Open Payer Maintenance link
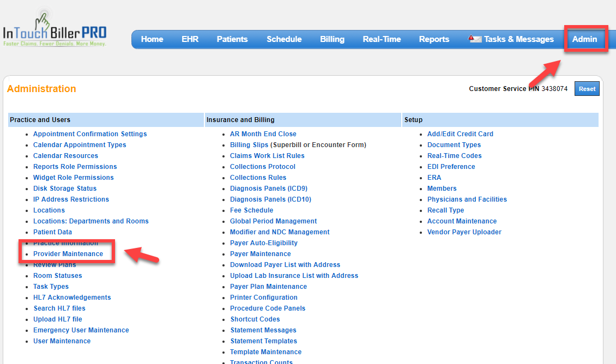This screenshot has width=616, height=364. (x=260, y=254)
